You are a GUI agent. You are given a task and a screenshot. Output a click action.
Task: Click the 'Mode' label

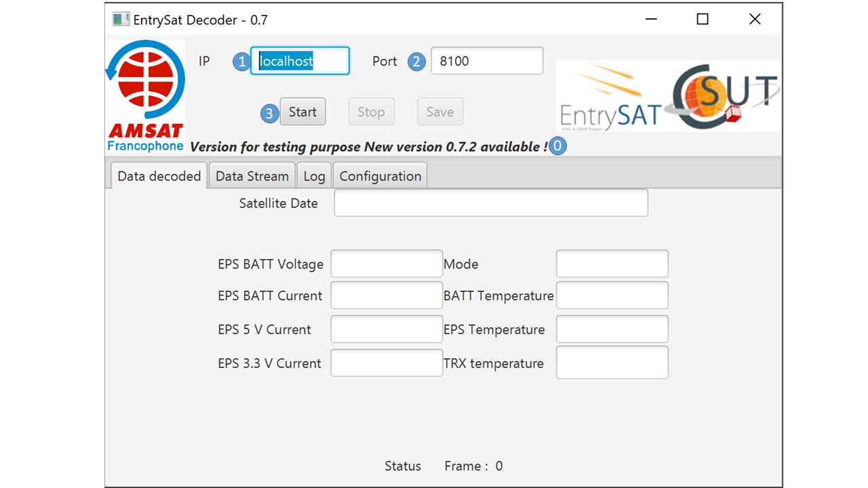461,264
